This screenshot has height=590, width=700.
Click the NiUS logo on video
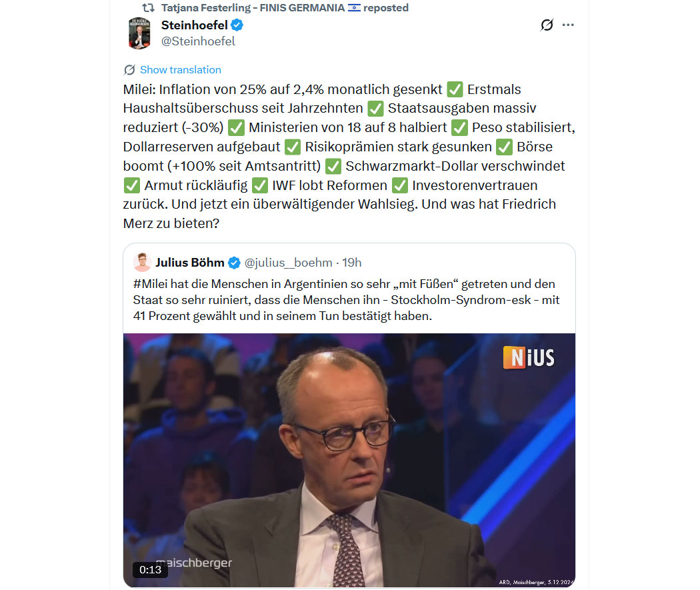point(529,357)
